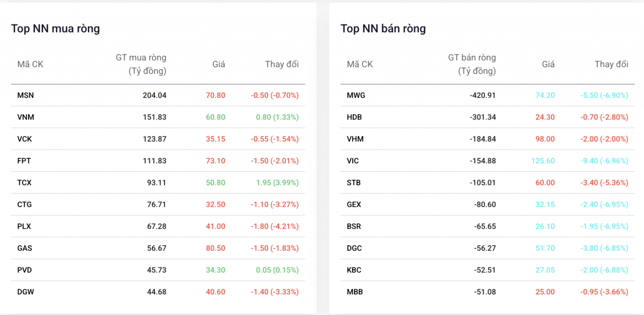Click the 204.04 net buy value for MSN
The height and width of the screenshot is (315, 644).
(154, 95)
